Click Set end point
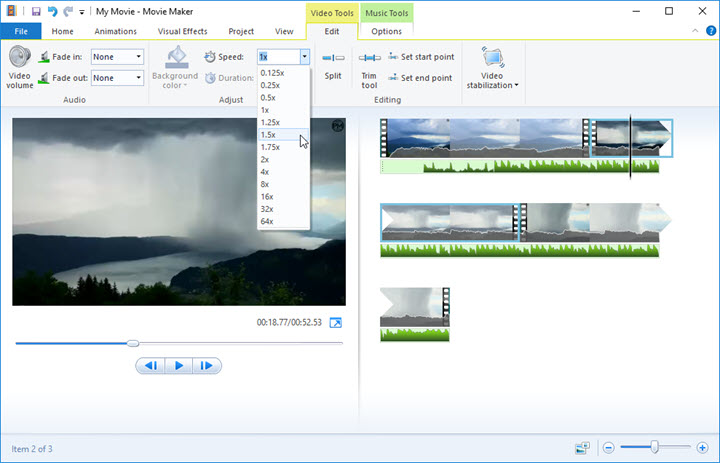 click(x=425, y=78)
